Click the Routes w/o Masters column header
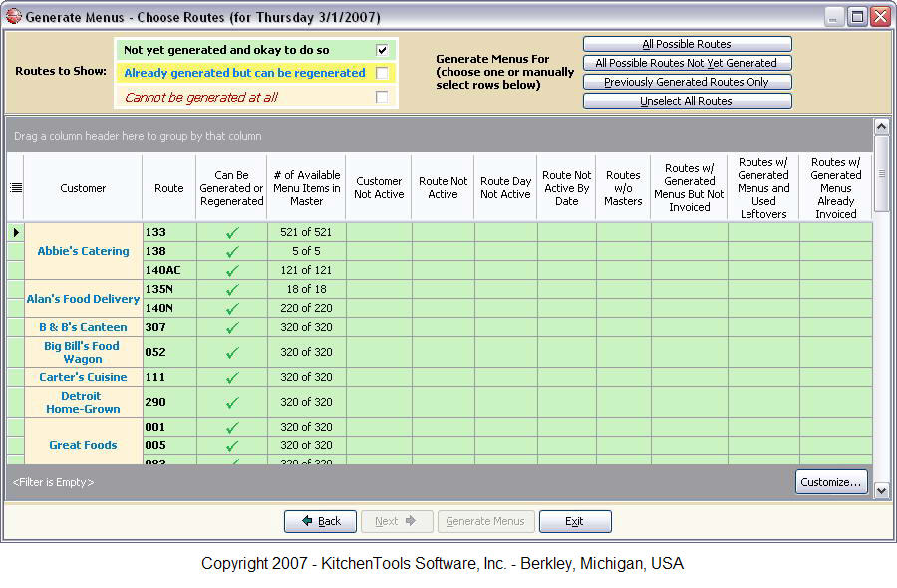The width and height of the screenshot is (897, 588). pyautogui.click(x=623, y=188)
